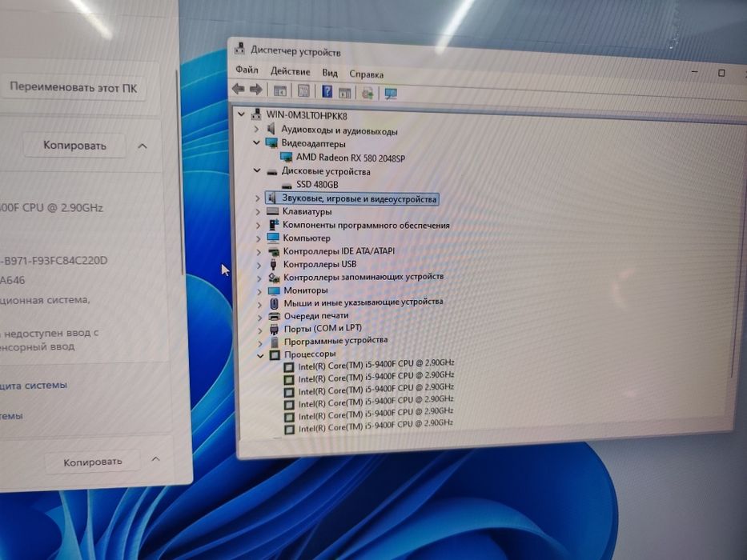Maximize the Диспетчер устройств window
Image resolution: width=747 pixels, height=560 pixels.
tap(721, 73)
